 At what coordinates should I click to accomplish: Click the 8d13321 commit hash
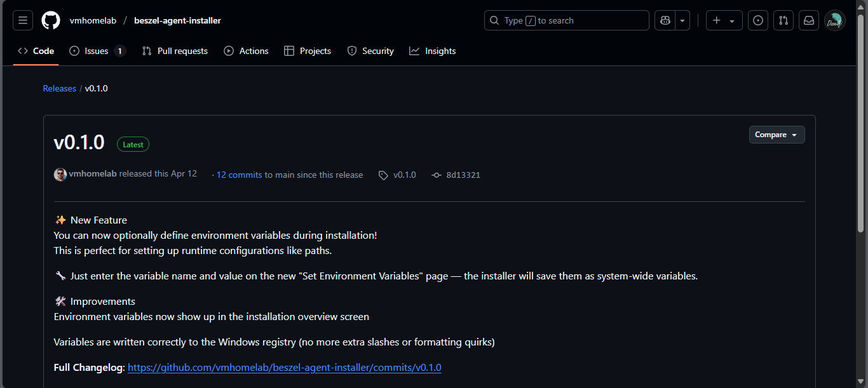pos(463,175)
